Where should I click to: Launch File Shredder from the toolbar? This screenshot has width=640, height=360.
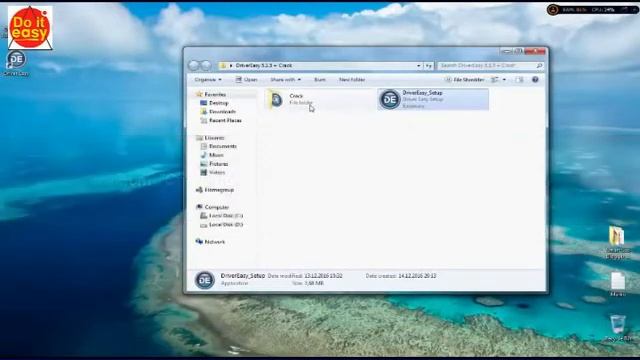pyautogui.click(x=464, y=80)
